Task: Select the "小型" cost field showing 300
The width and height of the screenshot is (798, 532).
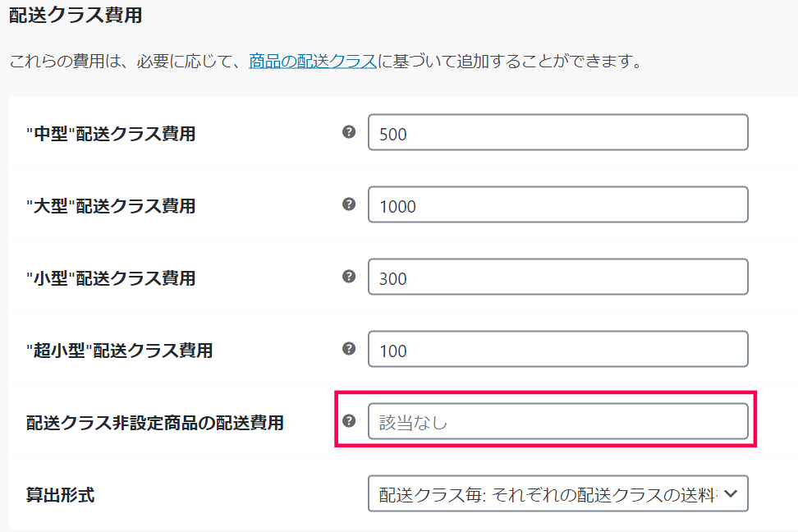Action: pyautogui.click(x=558, y=277)
